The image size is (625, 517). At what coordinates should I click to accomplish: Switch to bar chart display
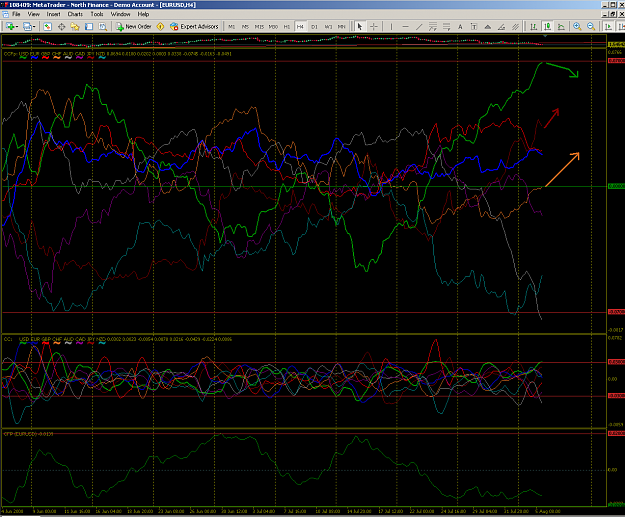coord(533,26)
